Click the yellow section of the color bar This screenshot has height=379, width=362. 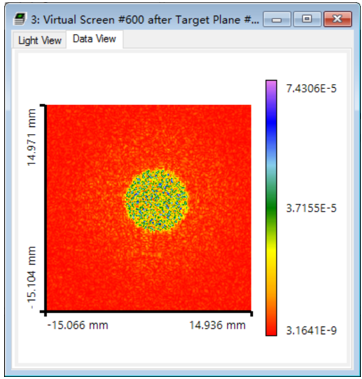coord(271,255)
